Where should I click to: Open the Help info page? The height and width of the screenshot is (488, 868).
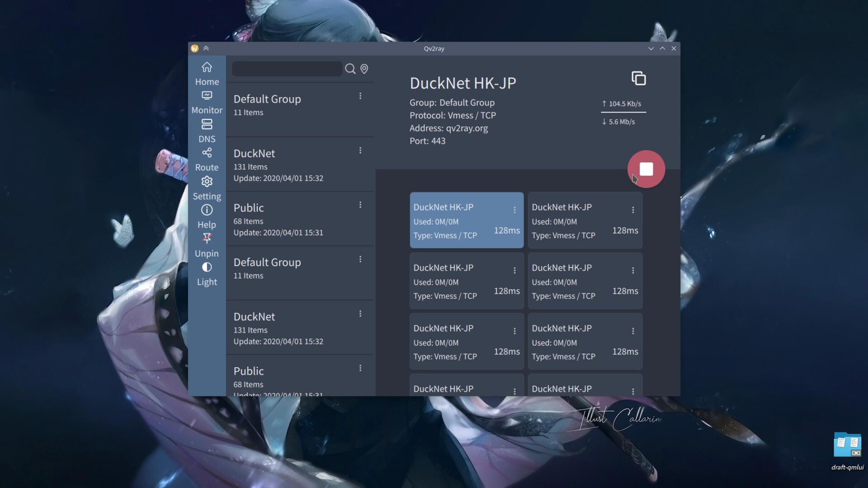click(207, 216)
